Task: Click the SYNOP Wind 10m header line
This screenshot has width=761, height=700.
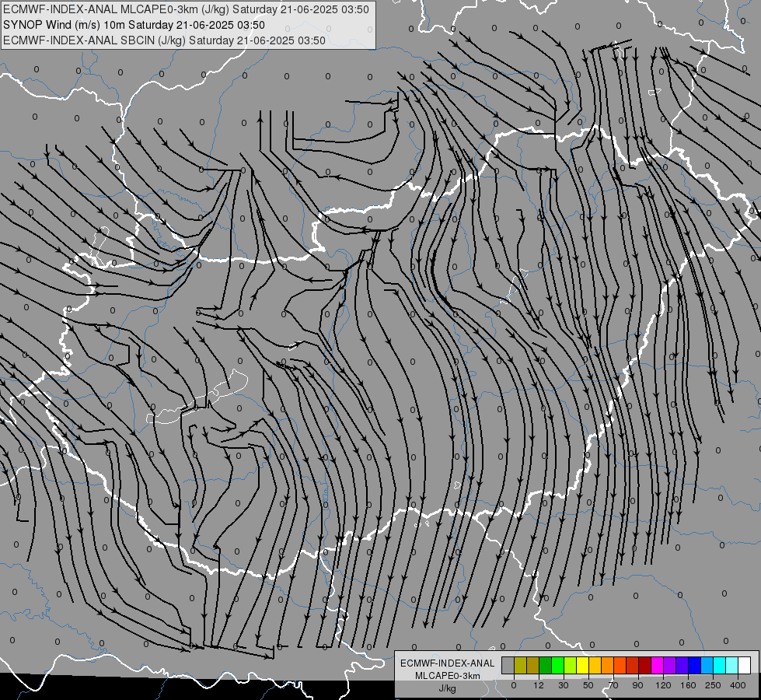Action: (134, 25)
